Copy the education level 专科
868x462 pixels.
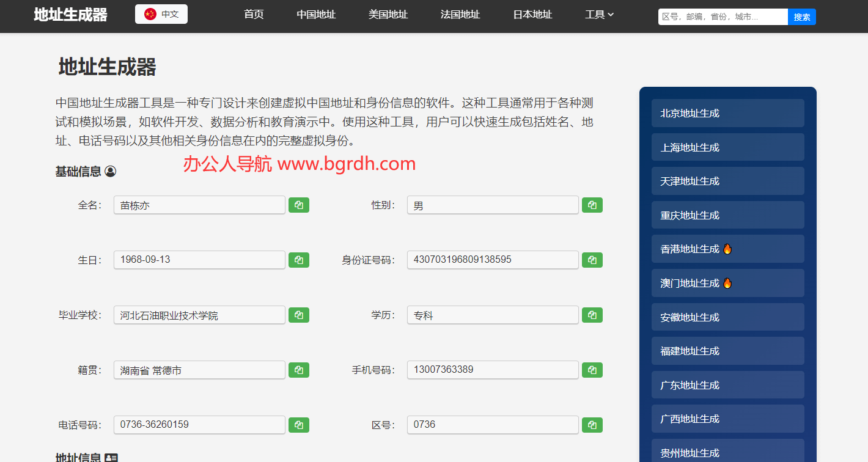coord(592,315)
